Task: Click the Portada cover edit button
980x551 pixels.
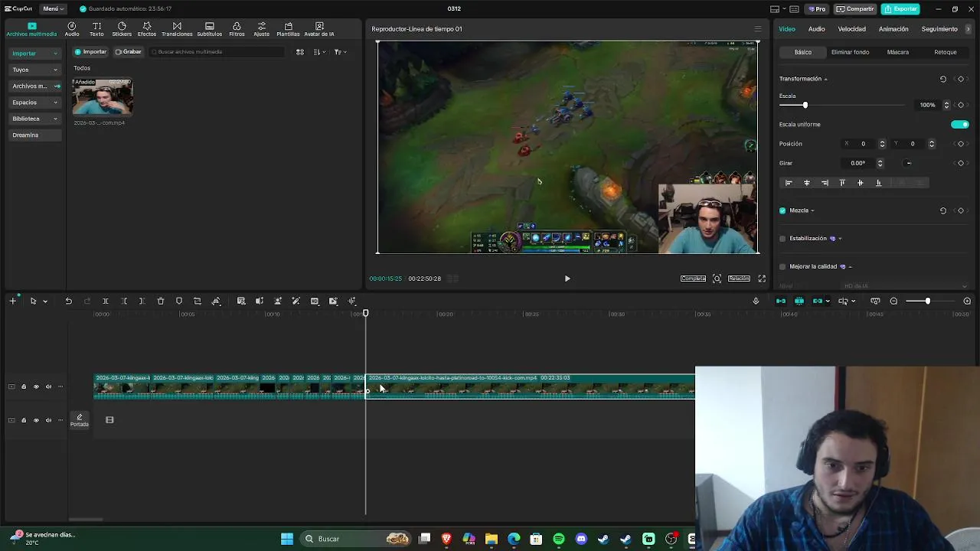Action: pyautogui.click(x=80, y=420)
